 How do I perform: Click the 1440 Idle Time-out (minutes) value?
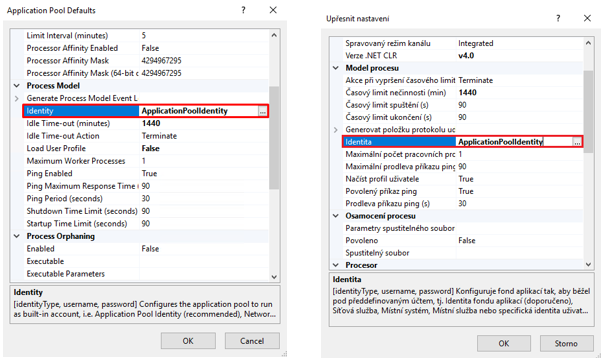[x=151, y=123]
